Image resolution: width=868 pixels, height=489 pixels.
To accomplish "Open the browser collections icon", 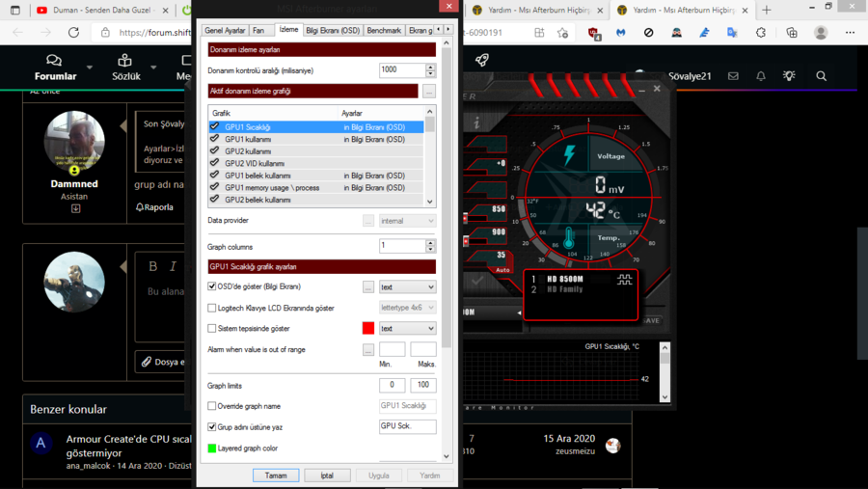I will pyautogui.click(x=792, y=33).
